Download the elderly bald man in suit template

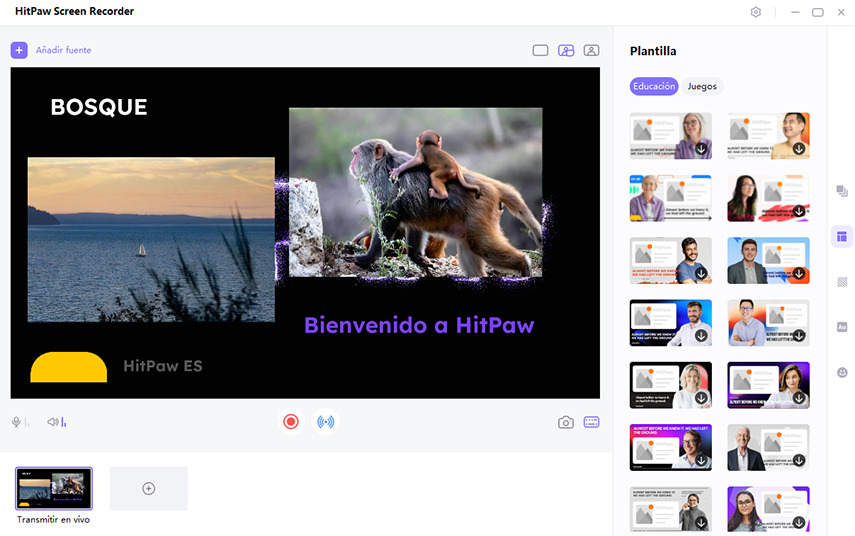pyautogui.click(x=799, y=460)
